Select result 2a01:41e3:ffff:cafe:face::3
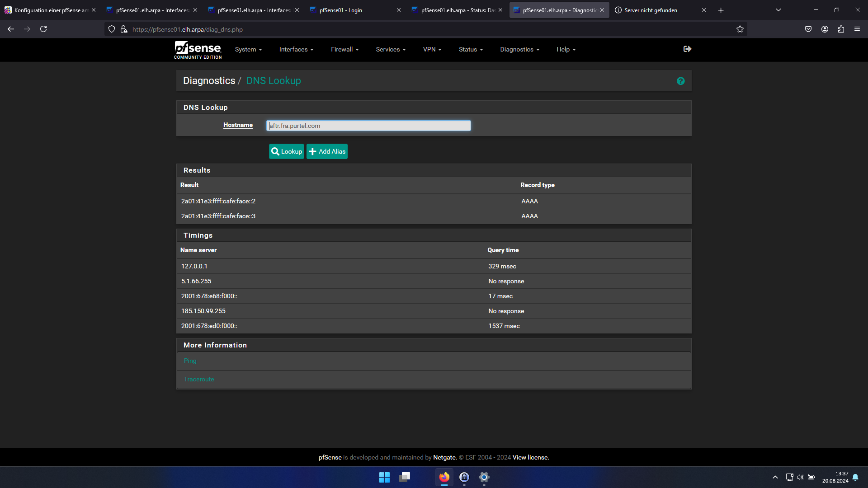868x488 pixels. click(x=218, y=216)
